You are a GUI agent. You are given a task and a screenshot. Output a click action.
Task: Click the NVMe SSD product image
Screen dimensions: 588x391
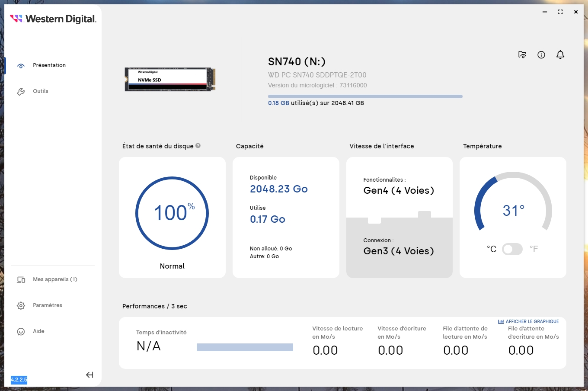169,79
